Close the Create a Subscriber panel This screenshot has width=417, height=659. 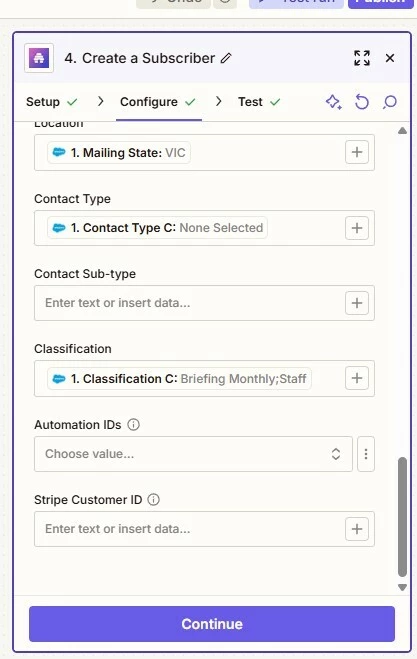(x=390, y=58)
